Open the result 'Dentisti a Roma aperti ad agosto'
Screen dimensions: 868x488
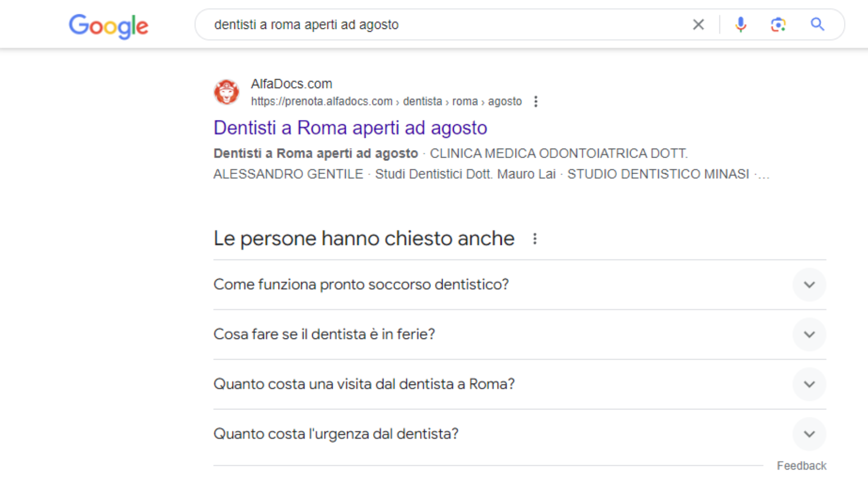[x=350, y=127]
